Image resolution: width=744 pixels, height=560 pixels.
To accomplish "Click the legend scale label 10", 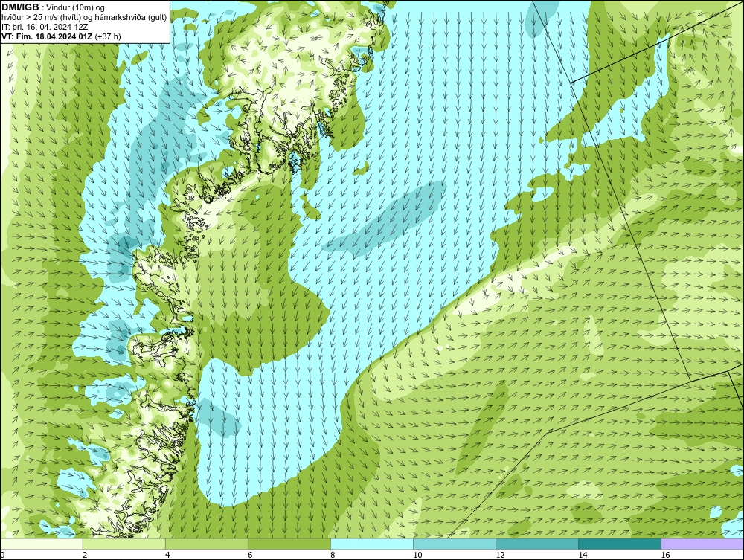I will click(x=417, y=555).
